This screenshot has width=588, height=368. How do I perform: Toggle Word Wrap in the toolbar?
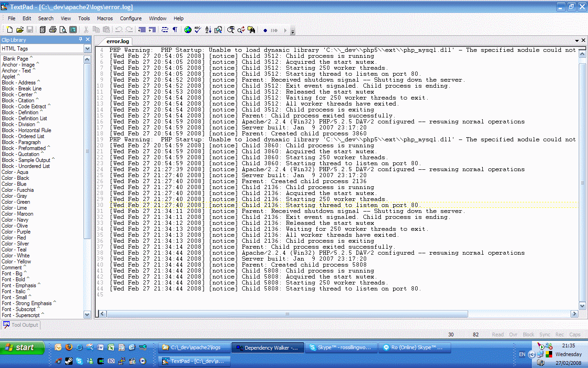(165, 30)
